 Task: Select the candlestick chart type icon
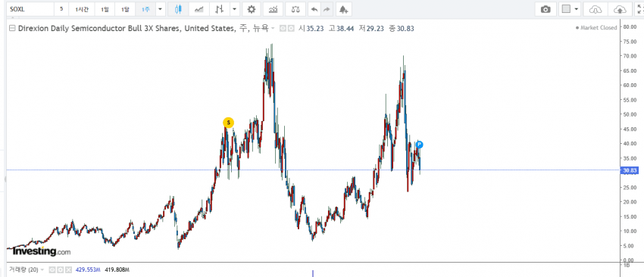(x=178, y=9)
